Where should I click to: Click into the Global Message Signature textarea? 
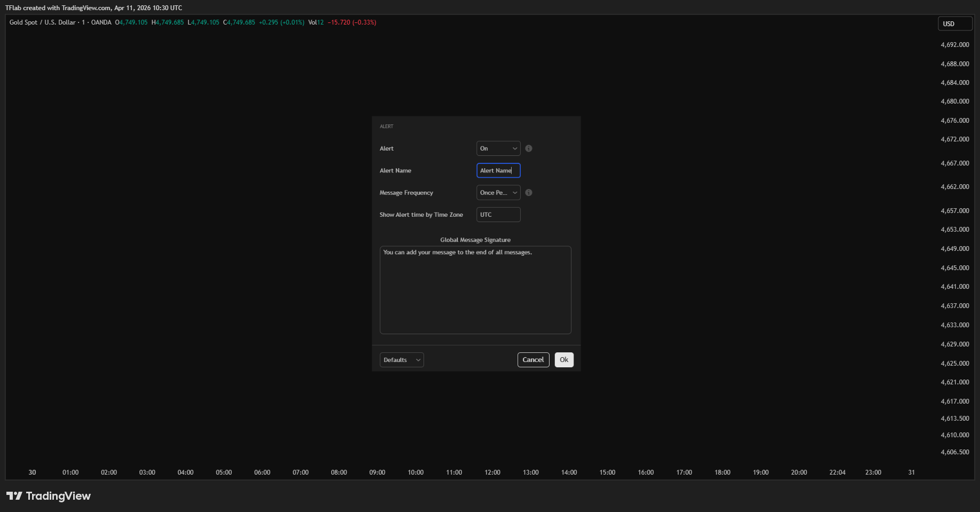coord(475,290)
